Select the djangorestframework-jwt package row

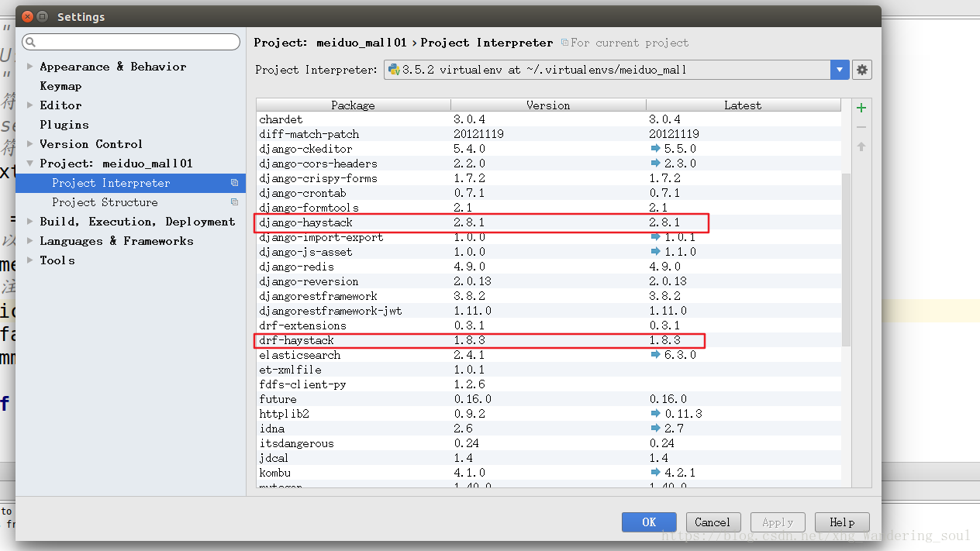tap(549, 311)
